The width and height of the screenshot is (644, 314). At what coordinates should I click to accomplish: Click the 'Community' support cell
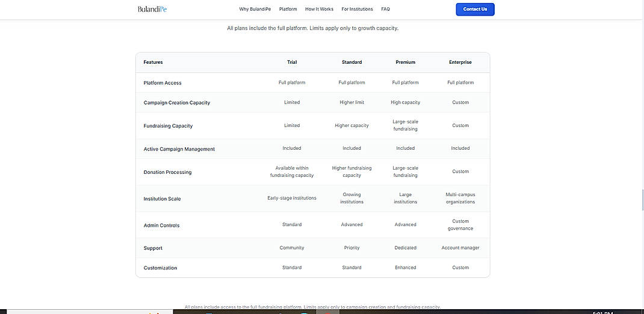pos(292,248)
